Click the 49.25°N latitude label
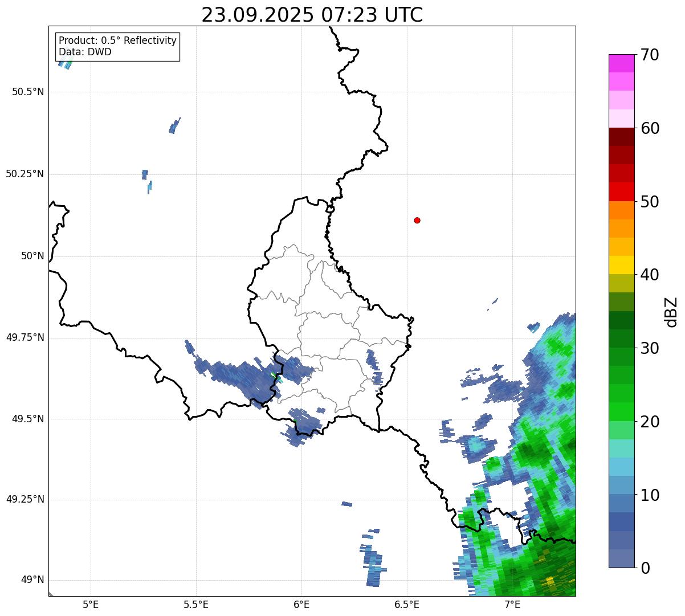This screenshot has width=685, height=616. [x=25, y=499]
